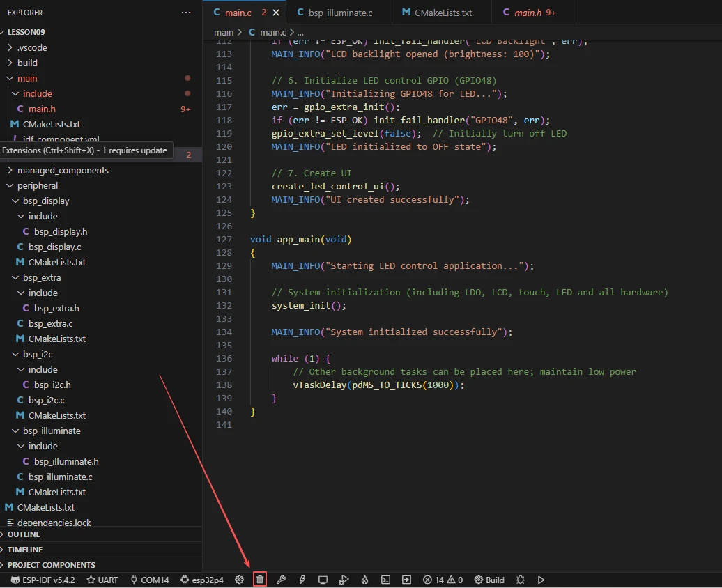The width and height of the screenshot is (722, 588).
Task: Click the debug bug icon in status bar
Action: (520, 580)
